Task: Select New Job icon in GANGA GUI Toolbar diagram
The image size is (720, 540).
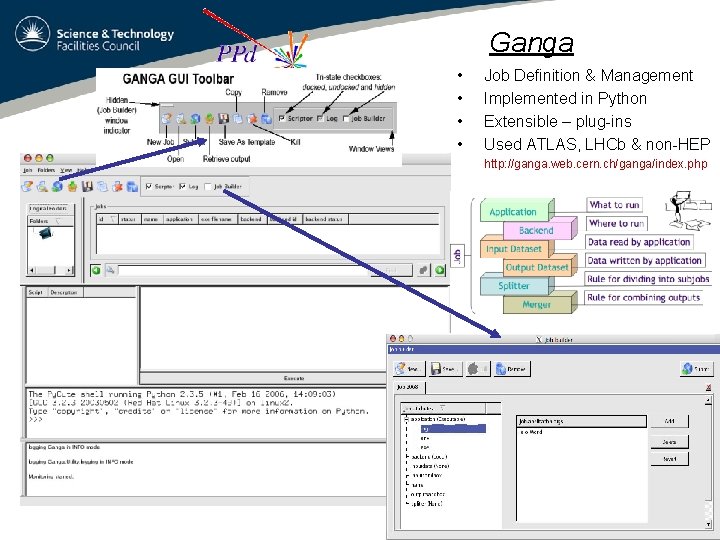Action: pyautogui.click(x=166, y=118)
